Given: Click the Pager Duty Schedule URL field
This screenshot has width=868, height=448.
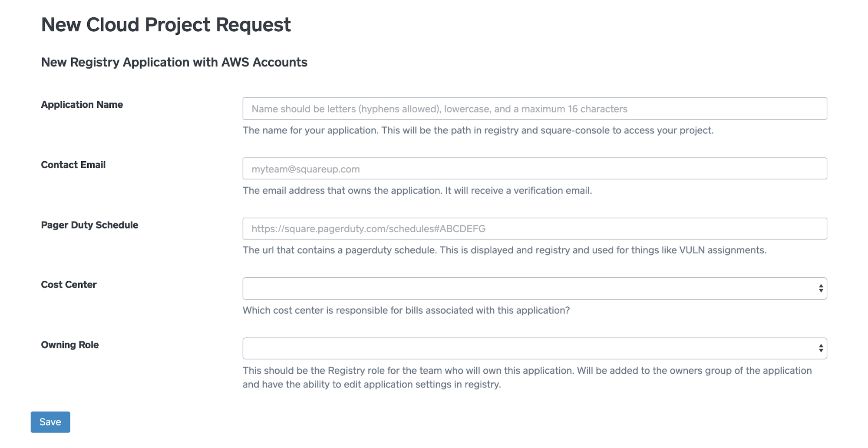Looking at the screenshot, I should pyautogui.click(x=535, y=229).
